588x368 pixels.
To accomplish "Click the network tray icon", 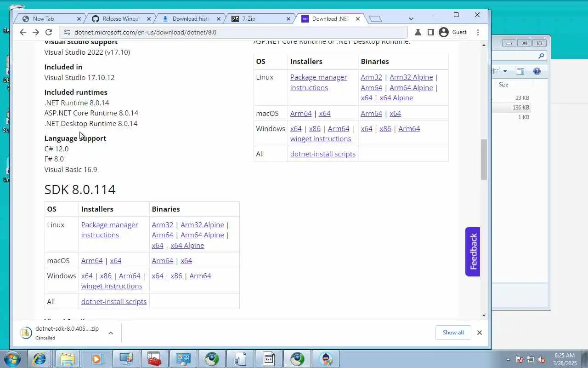I will pos(531,359).
